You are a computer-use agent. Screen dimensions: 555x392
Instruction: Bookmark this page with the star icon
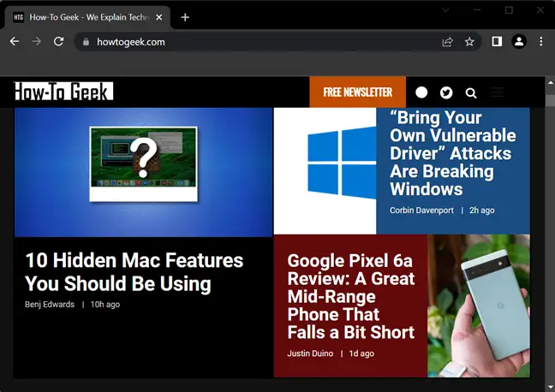click(469, 42)
